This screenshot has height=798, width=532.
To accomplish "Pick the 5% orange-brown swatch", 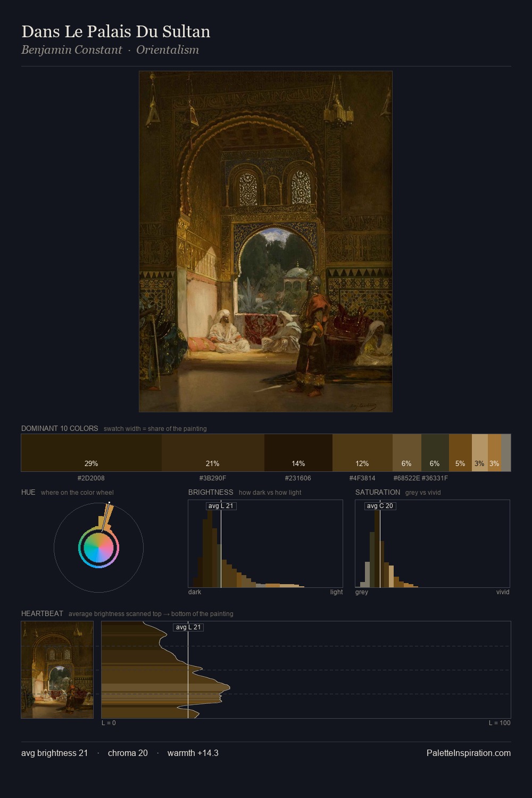I will 460,453.
